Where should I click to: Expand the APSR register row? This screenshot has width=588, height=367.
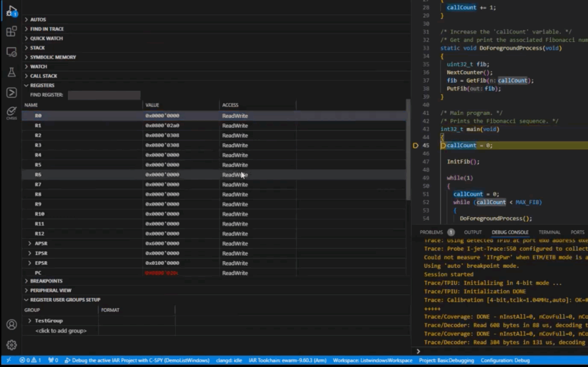pyautogui.click(x=29, y=243)
